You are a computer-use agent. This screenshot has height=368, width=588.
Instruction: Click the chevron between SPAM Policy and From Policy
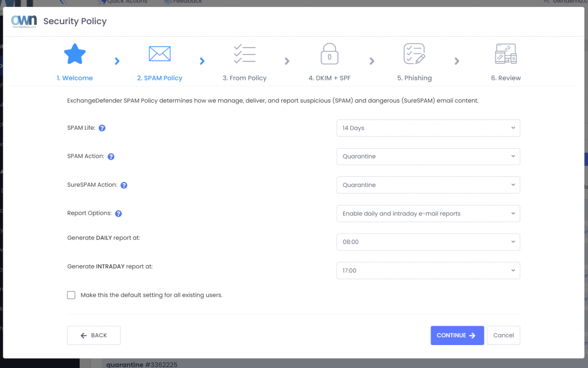click(x=202, y=61)
